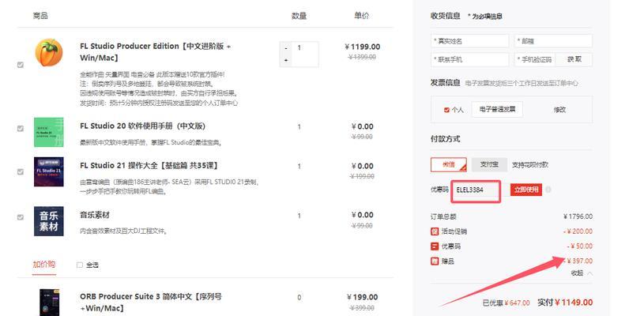This screenshot has width=644, height=316.
Task: Increase FL Studio Producer Edition quantity
Action: point(286,60)
